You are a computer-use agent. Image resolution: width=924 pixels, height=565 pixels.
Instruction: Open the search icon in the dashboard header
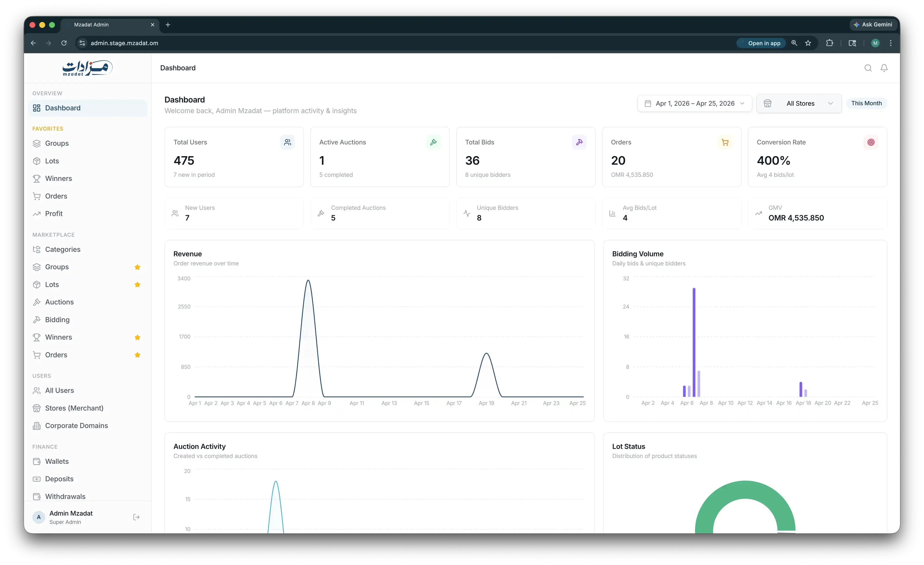[868, 68]
